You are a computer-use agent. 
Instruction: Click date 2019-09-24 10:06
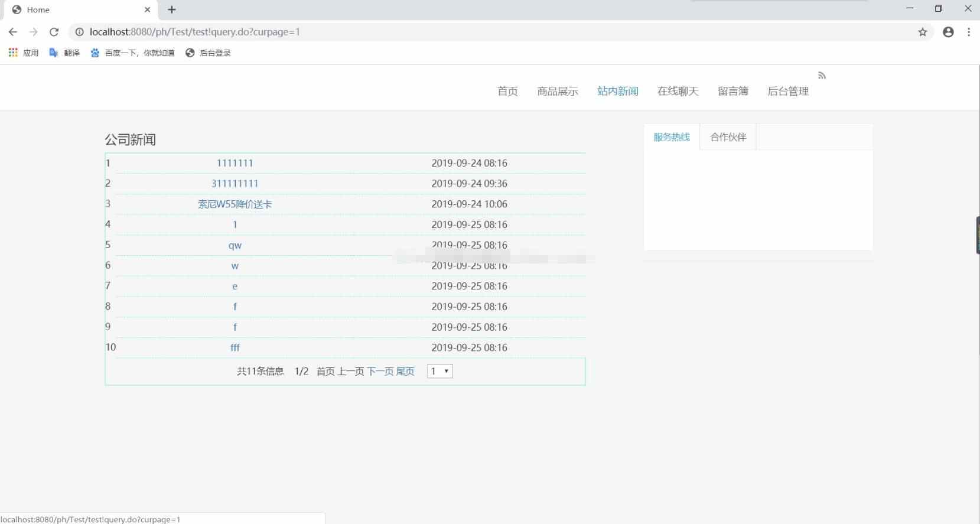tap(470, 204)
